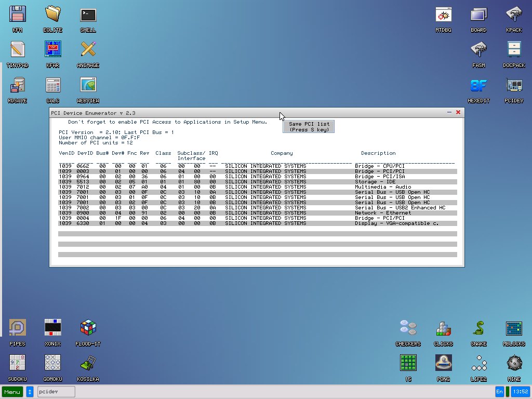Open the CHECKERS game icon
Screen dimensions: 532x399
coord(408,328)
